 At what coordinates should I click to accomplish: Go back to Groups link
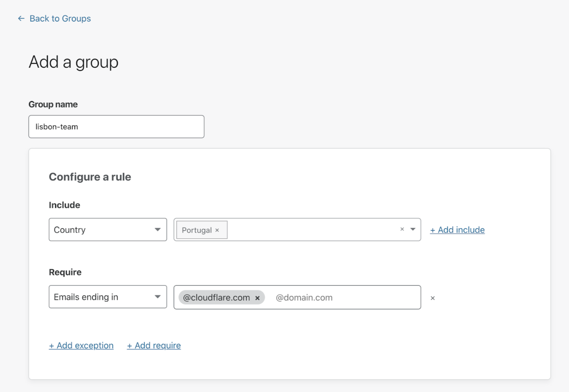[60, 19]
